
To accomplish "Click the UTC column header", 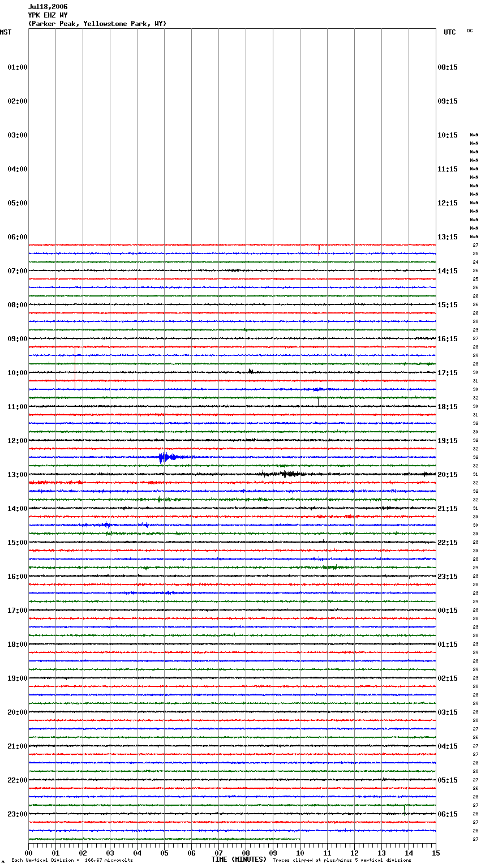I will click(x=449, y=32).
